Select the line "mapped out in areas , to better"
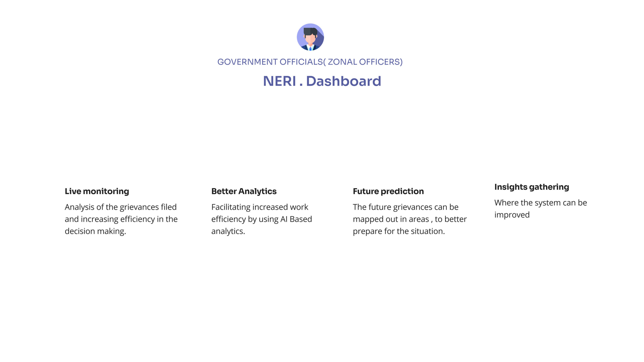 point(410,219)
